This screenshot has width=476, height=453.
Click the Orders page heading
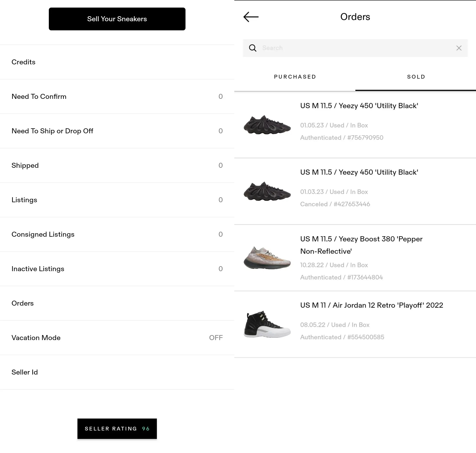[x=355, y=17]
